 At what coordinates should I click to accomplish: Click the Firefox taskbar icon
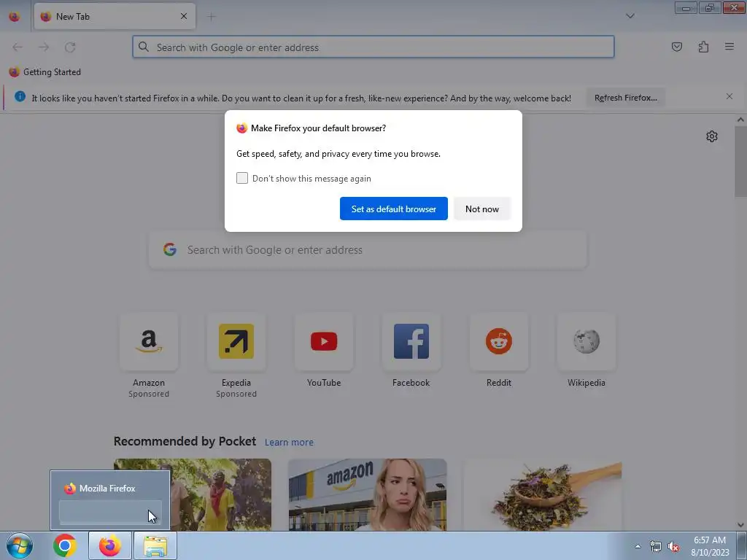pos(110,545)
